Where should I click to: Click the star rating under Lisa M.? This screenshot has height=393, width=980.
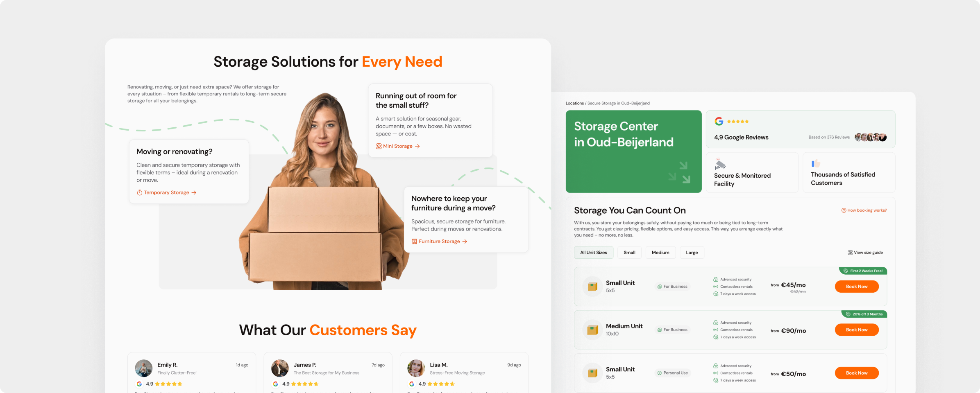point(441,384)
